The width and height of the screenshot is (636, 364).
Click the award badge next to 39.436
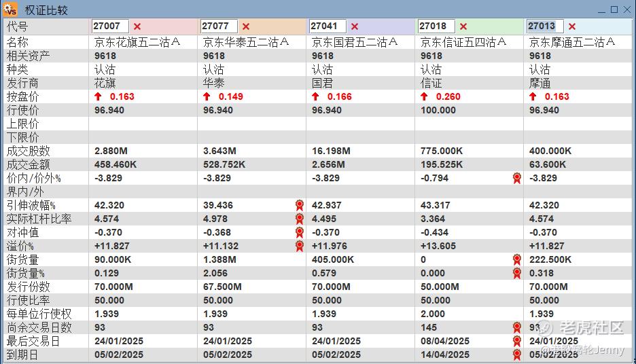300,205
